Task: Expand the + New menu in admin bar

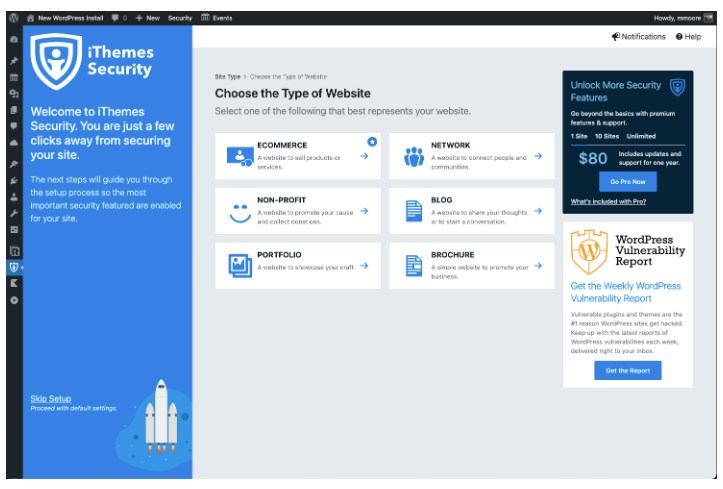Action: (147, 18)
